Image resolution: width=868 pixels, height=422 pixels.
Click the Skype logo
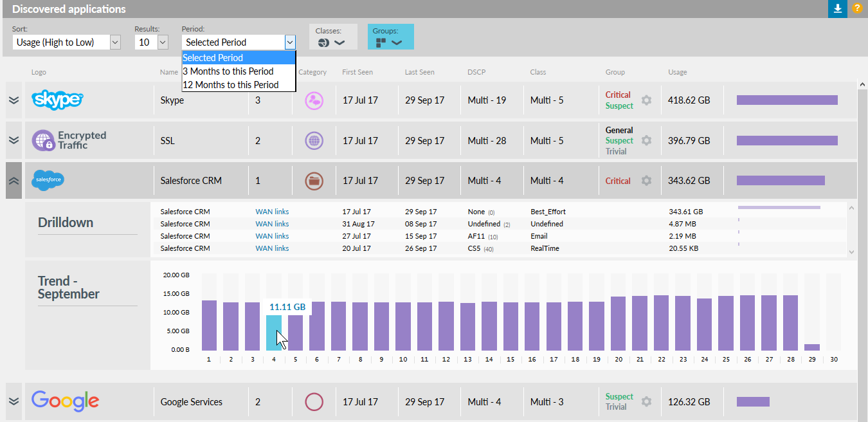(x=58, y=100)
